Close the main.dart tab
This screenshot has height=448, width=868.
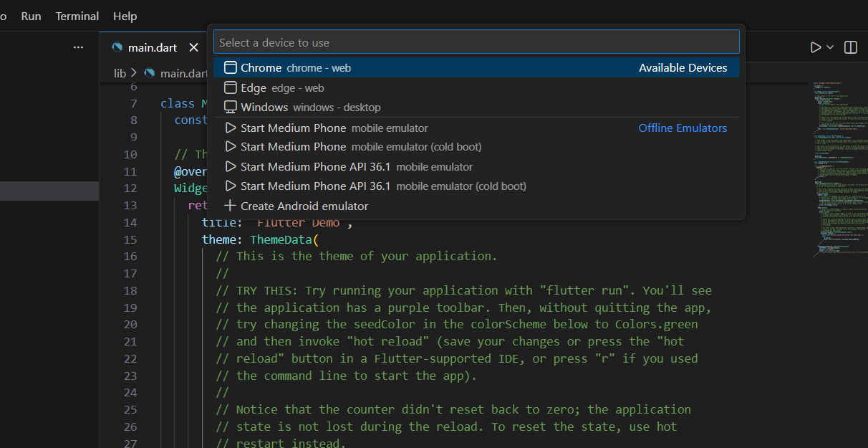(193, 47)
